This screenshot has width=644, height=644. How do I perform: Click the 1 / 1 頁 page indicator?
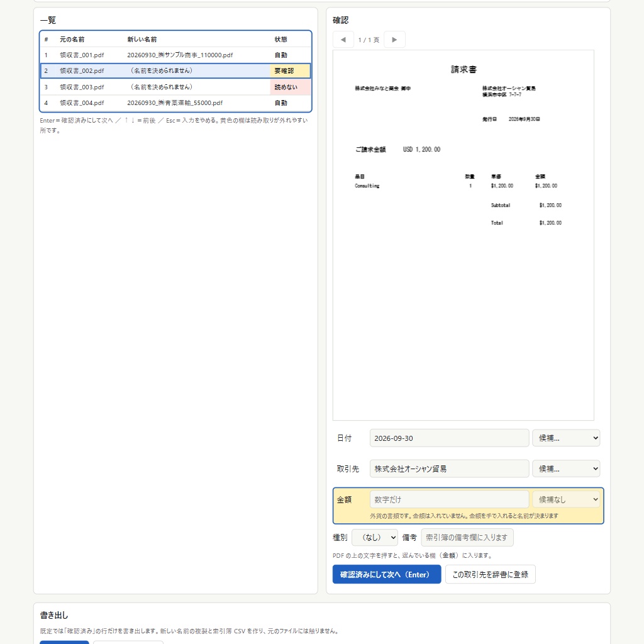[369, 40]
